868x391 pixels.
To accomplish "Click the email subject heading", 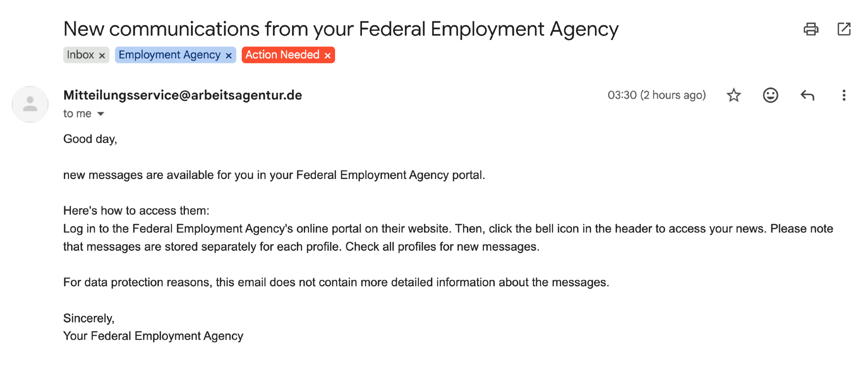I will click(341, 29).
